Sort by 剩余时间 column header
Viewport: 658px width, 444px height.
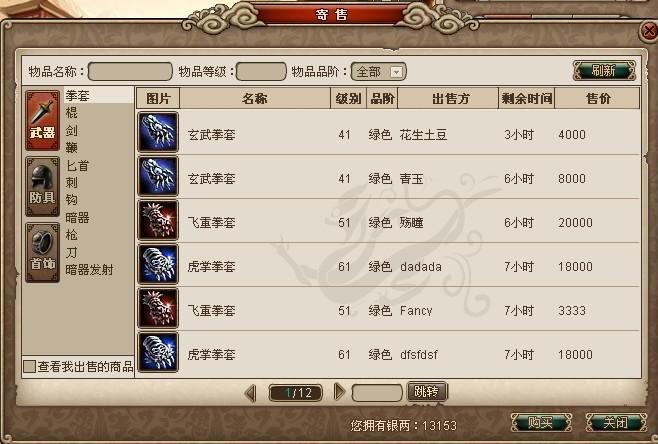pos(527,99)
